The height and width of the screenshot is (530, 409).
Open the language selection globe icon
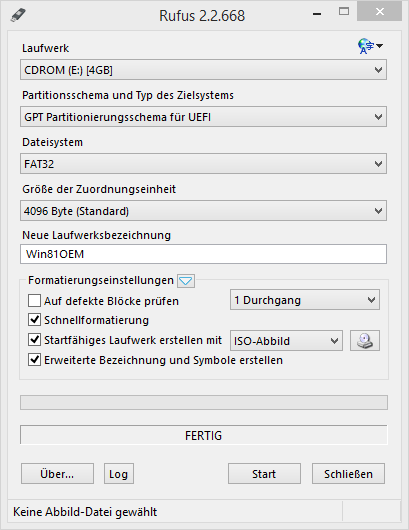coord(370,46)
